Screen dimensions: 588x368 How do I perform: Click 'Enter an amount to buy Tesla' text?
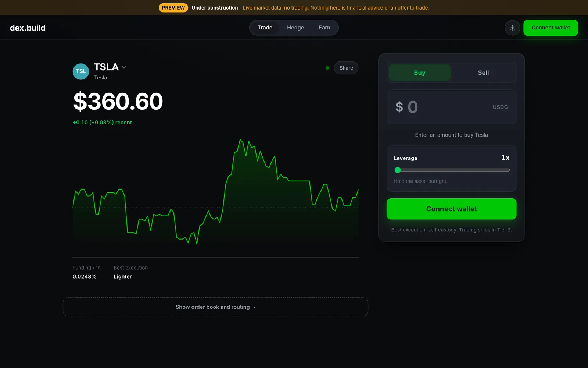(x=451, y=135)
